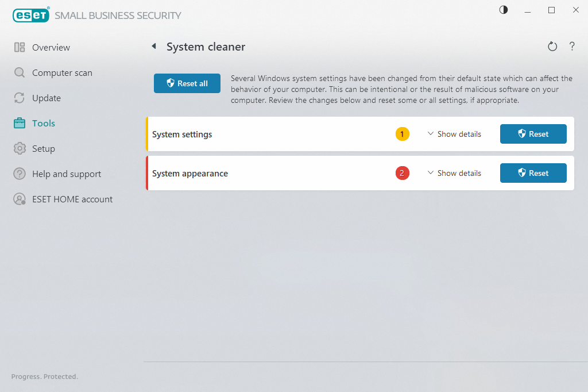Image resolution: width=588 pixels, height=392 pixels.
Task: Expand Show details for System settings
Action: click(x=454, y=134)
